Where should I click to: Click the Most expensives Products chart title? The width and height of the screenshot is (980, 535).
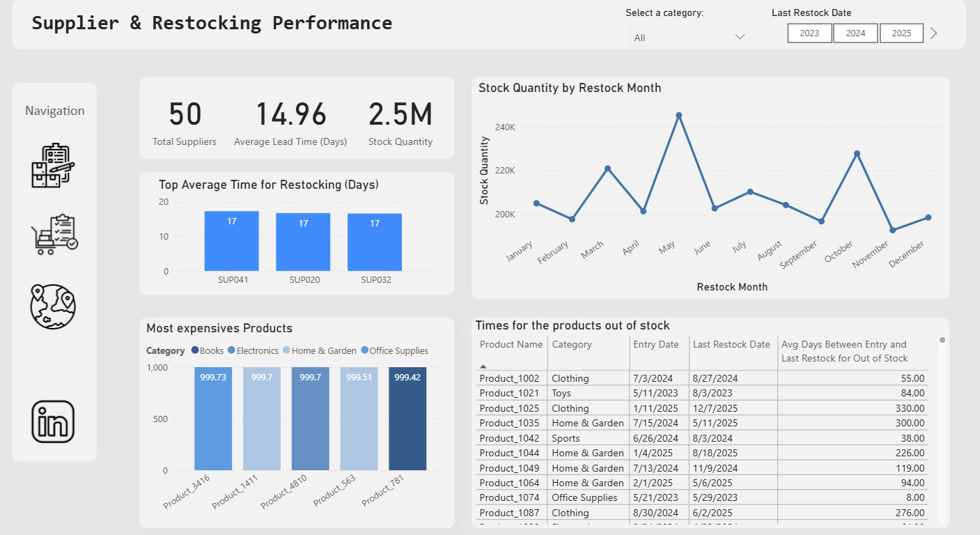click(x=219, y=328)
